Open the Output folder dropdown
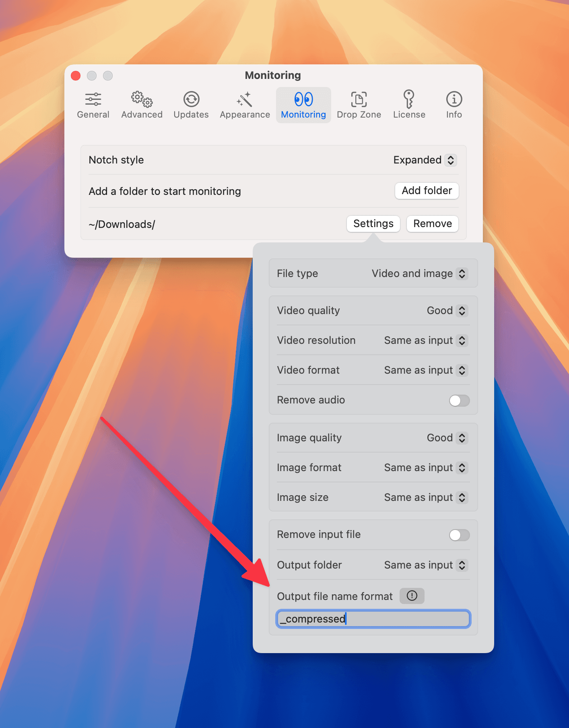The width and height of the screenshot is (569, 728). click(426, 565)
